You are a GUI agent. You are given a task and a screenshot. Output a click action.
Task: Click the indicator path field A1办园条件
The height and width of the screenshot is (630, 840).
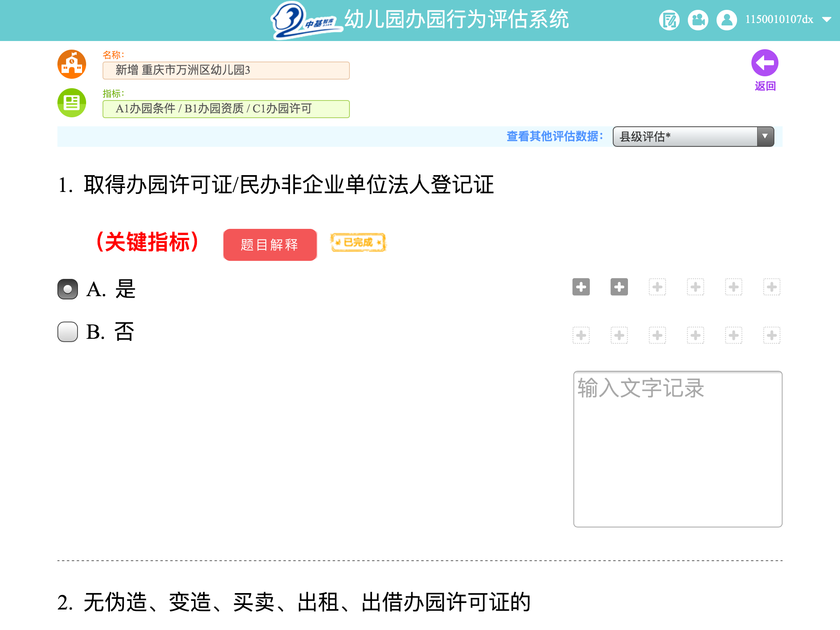click(x=226, y=109)
